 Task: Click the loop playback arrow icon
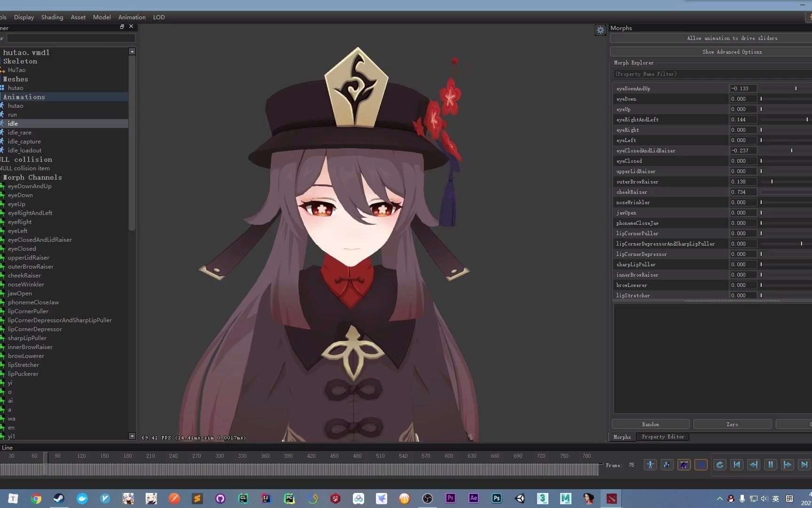click(719, 465)
